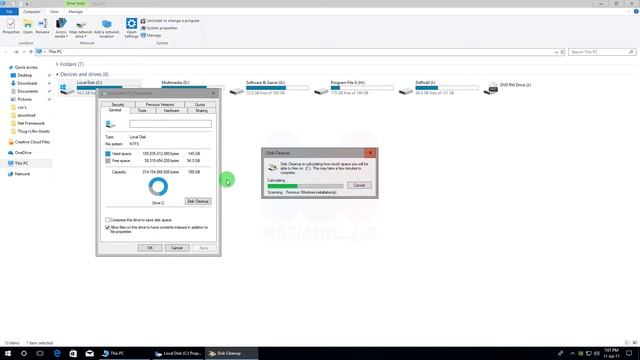Image resolution: width=640 pixels, height=360 pixels.
Task: Switch to Quota tab in Properties
Action: [x=200, y=104]
